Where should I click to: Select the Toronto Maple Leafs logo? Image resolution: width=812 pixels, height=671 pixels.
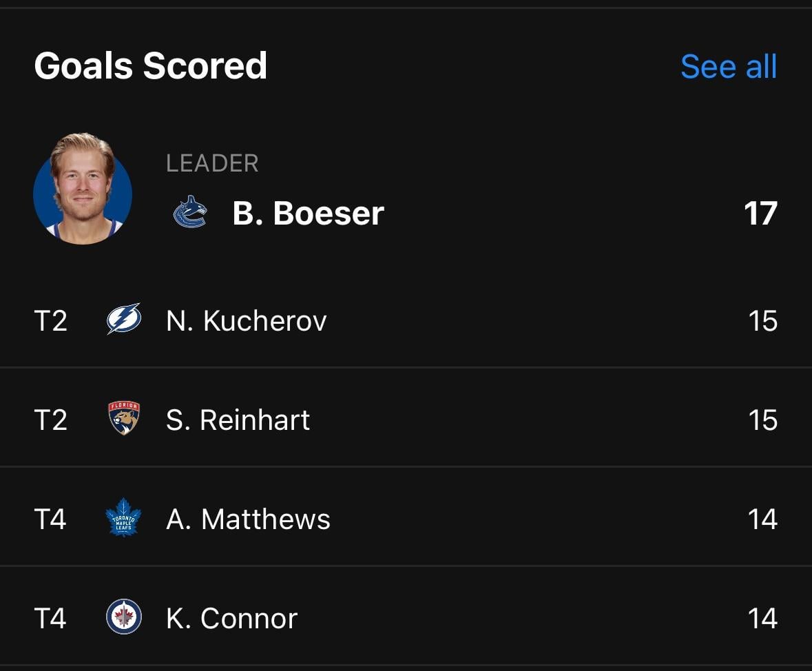[x=123, y=519]
